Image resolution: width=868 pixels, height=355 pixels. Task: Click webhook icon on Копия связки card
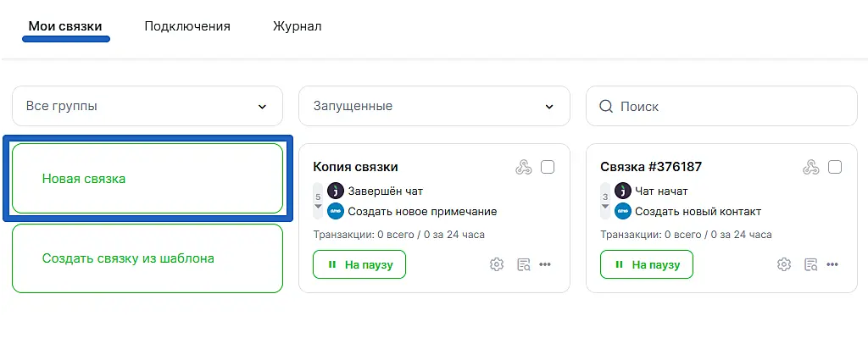[524, 167]
